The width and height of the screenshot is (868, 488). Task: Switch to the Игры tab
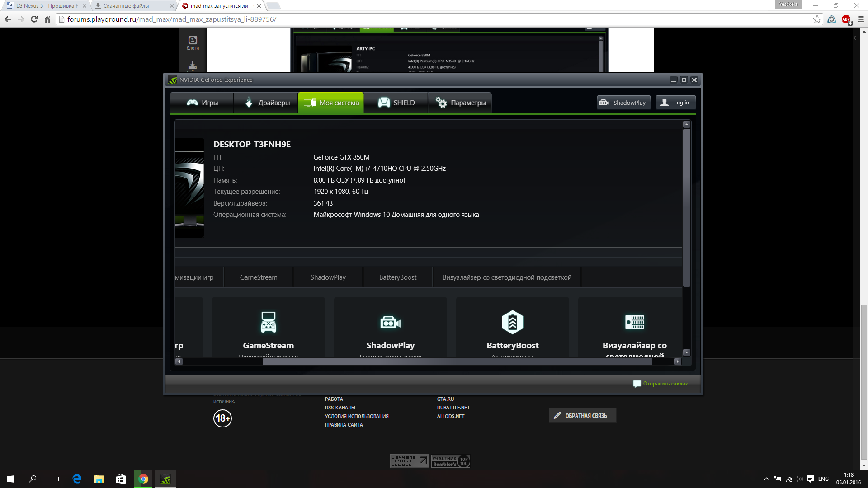(202, 103)
